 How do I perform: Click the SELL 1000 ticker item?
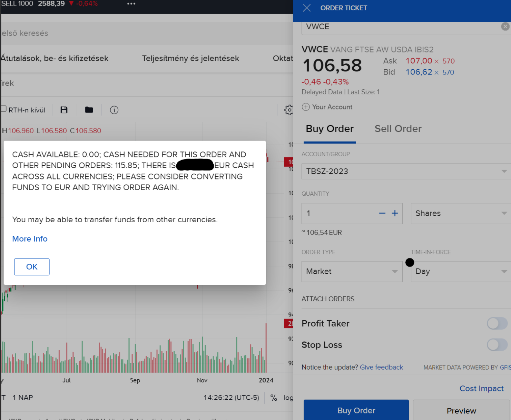click(x=17, y=3)
